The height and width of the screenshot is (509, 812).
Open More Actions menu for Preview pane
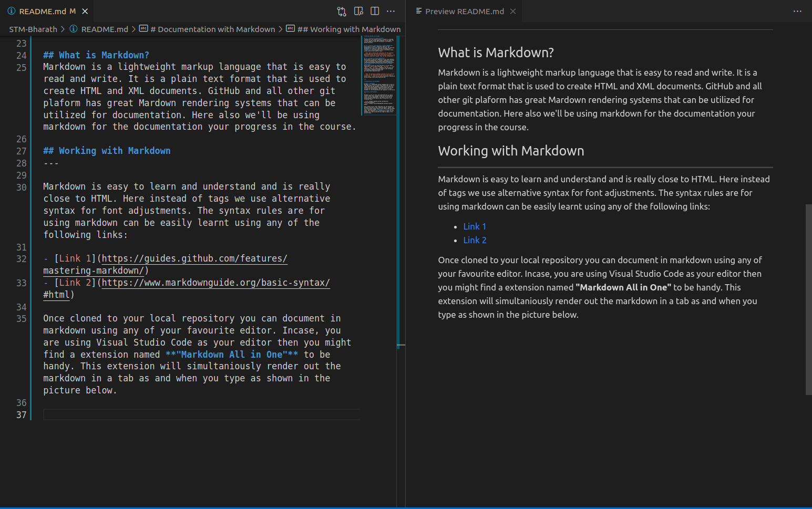tap(797, 11)
